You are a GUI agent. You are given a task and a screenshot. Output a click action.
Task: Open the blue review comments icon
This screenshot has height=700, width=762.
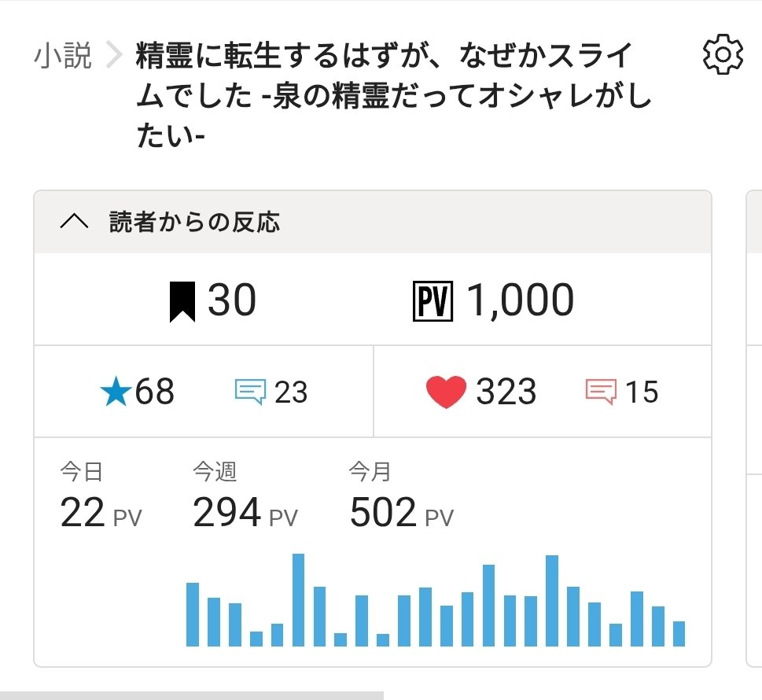(x=250, y=392)
